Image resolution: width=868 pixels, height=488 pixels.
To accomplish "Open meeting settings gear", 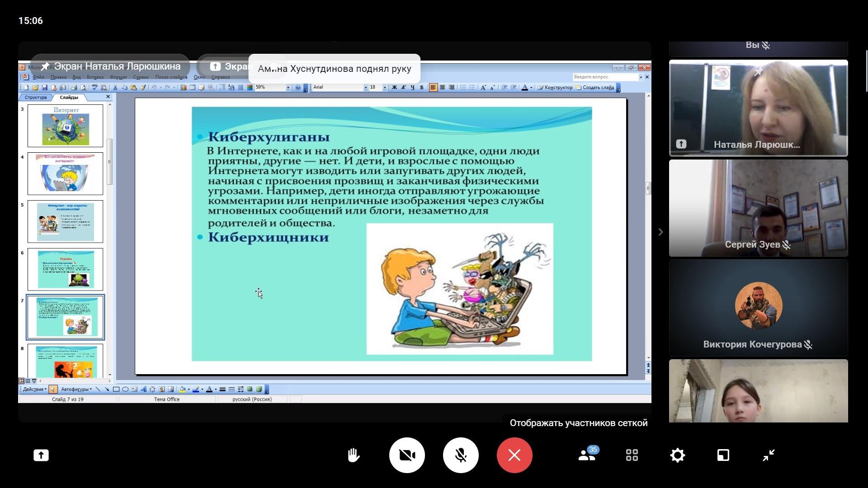I will click(677, 455).
